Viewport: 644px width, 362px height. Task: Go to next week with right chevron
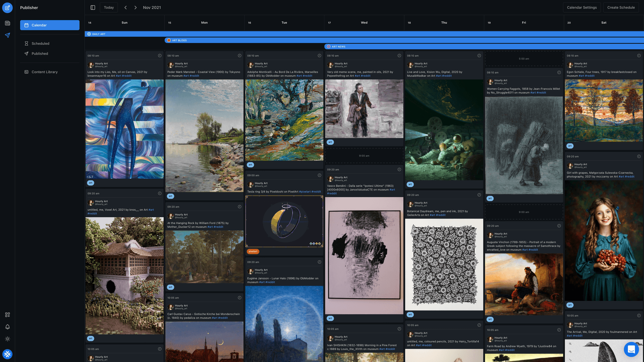136,7
